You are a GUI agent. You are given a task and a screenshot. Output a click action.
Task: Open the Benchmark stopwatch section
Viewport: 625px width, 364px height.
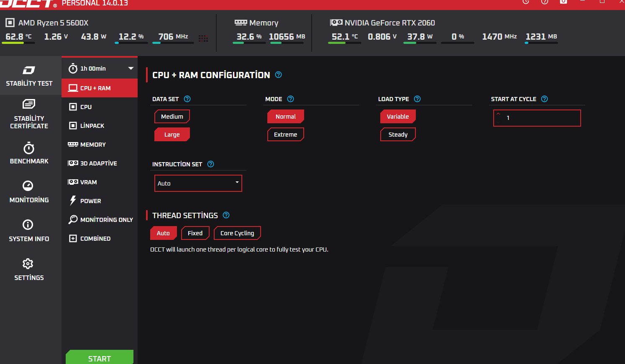[x=29, y=153]
